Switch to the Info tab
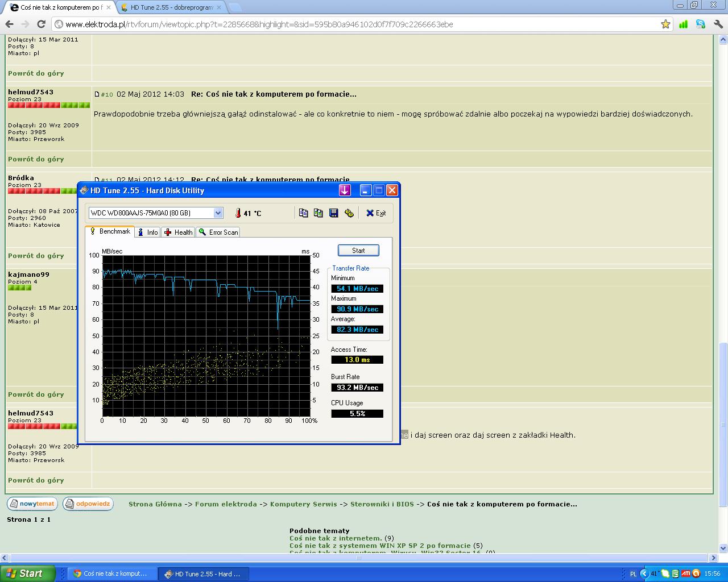This screenshot has width=728, height=582. point(148,232)
